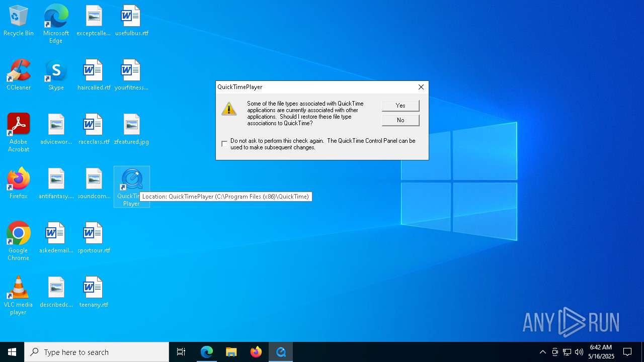Select zfeatured.jpg image icon
644x362 pixels.
[x=131, y=129]
